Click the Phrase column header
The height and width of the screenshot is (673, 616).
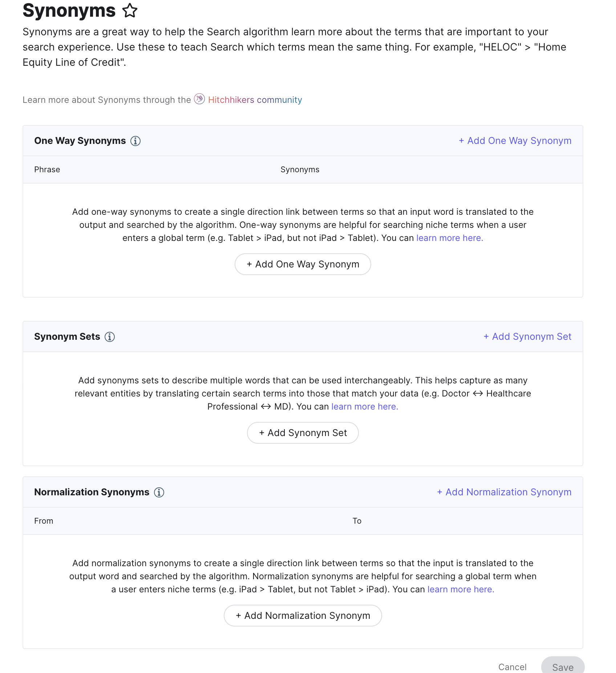click(47, 170)
